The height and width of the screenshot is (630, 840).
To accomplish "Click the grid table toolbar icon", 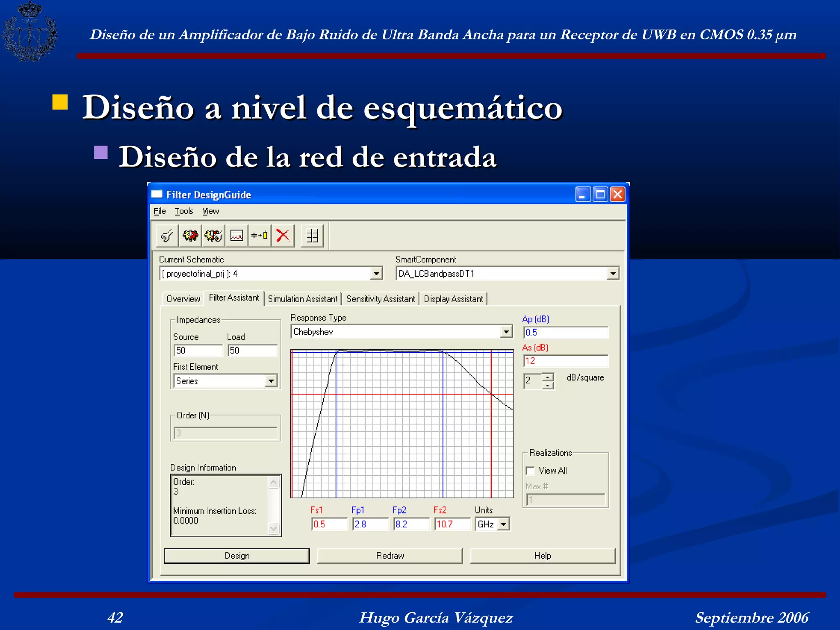I will [x=312, y=236].
